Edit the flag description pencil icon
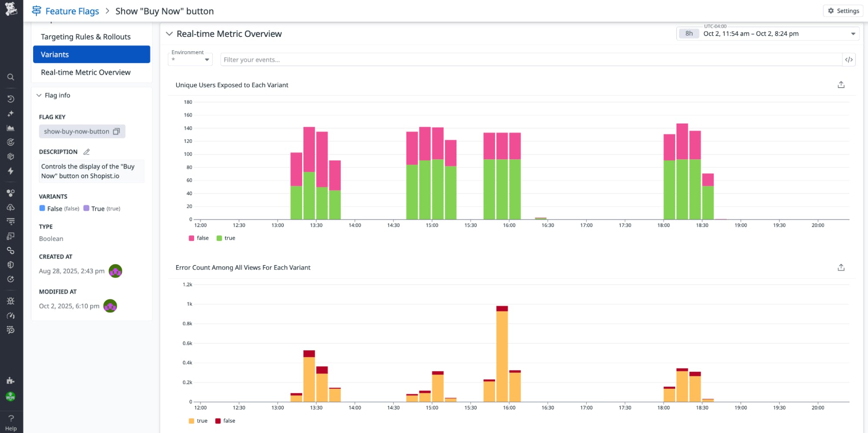The image size is (868, 433). (86, 152)
